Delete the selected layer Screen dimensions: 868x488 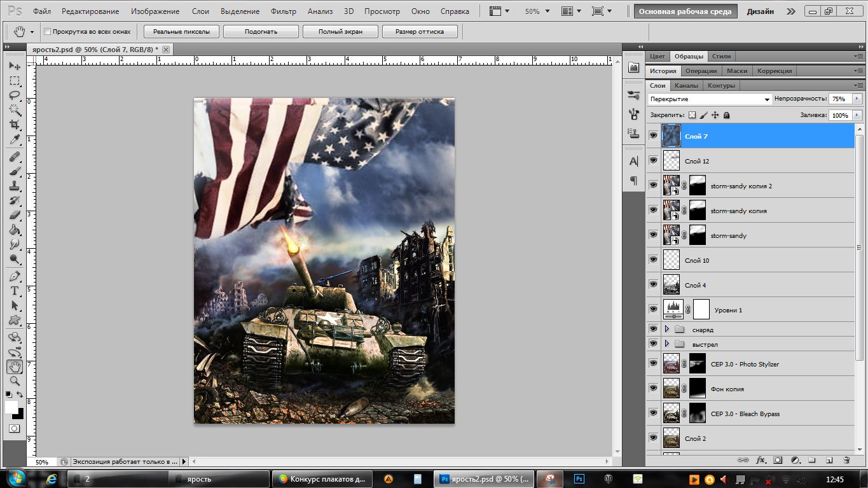(x=846, y=460)
